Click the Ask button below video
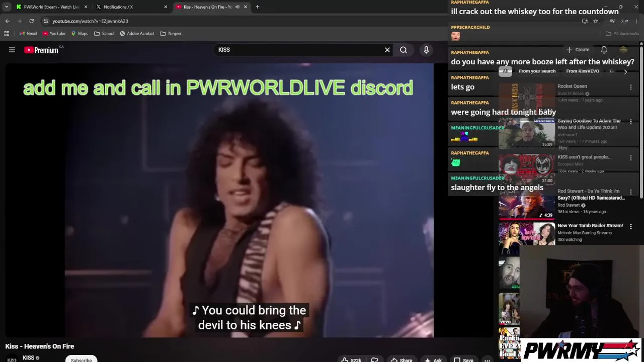 point(433,359)
